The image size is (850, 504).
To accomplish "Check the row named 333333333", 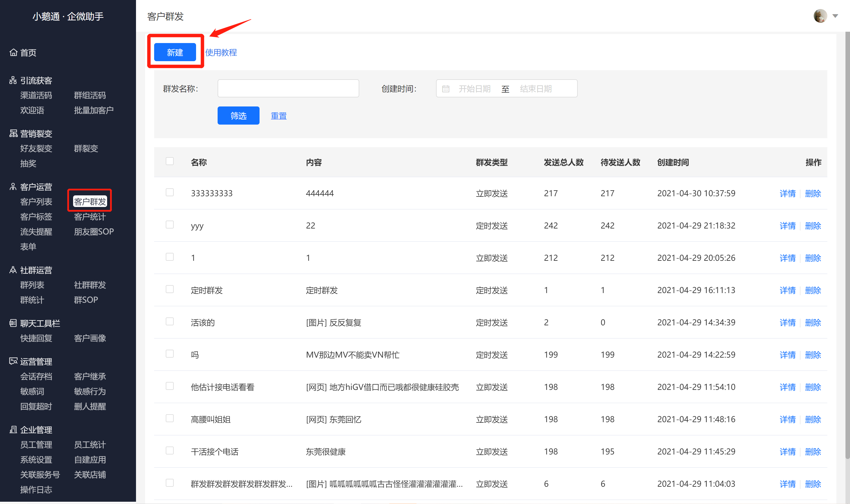I will click(170, 193).
